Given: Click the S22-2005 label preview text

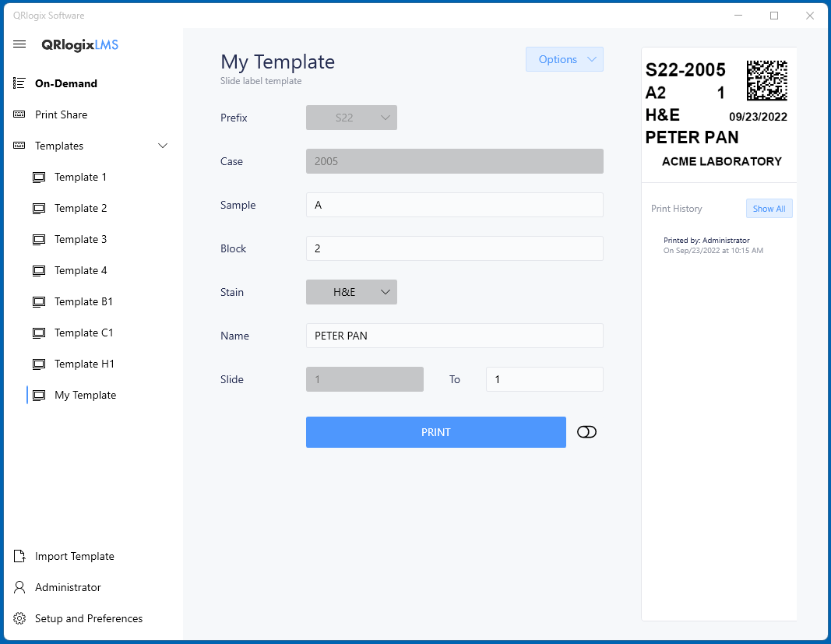Looking at the screenshot, I should tap(685, 70).
